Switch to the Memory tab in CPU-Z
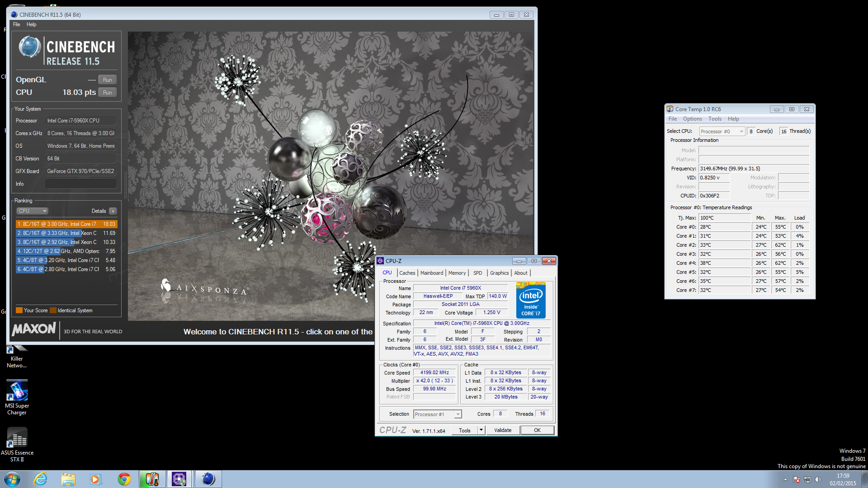 click(x=457, y=273)
